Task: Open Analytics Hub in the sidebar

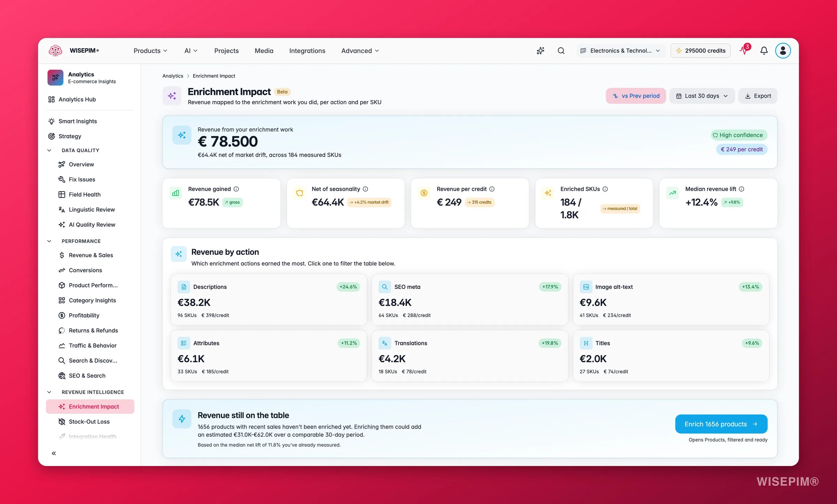Action: (x=90, y=99)
